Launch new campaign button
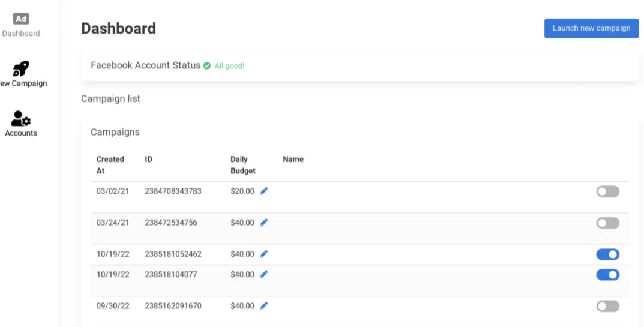The width and height of the screenshot is (644, 327). (x=591, y=28)
